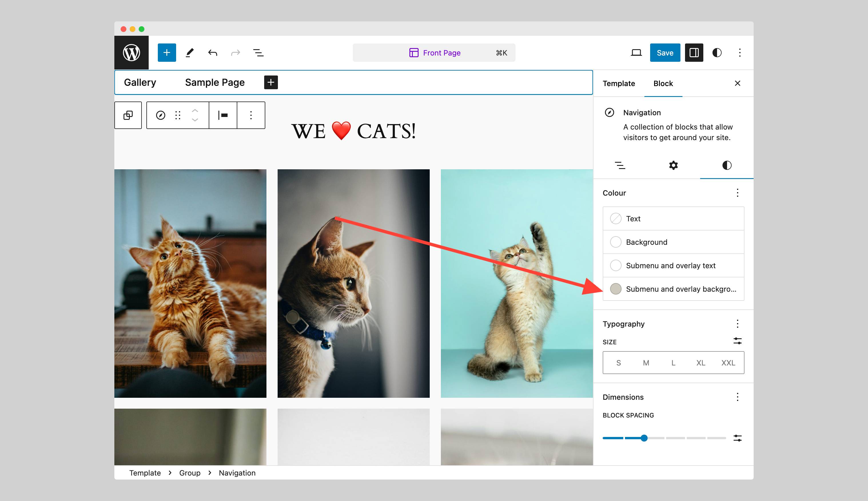
Task: Open Typography panel options menu
Action: (737, 324)
